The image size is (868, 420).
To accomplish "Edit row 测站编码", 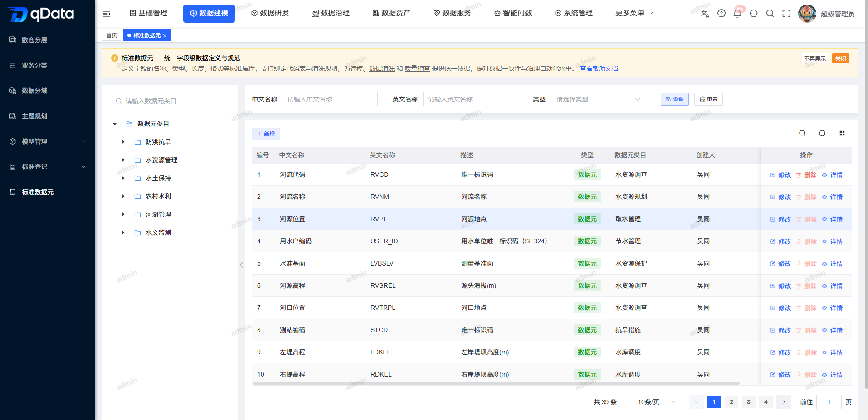I will click(x=780, y=330).
